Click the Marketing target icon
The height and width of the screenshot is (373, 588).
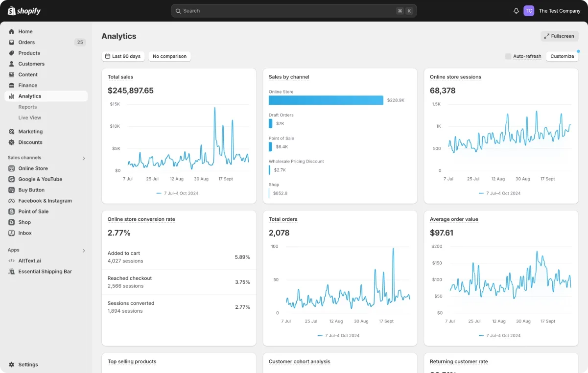(12, 131)
